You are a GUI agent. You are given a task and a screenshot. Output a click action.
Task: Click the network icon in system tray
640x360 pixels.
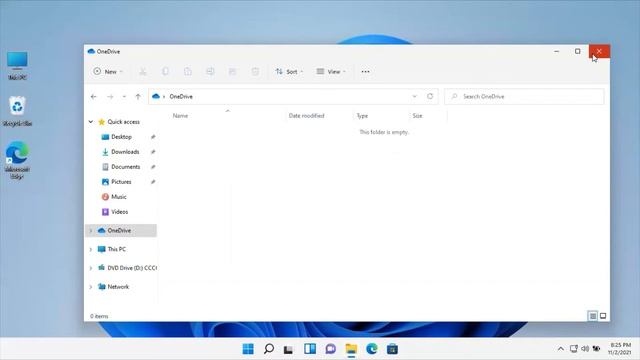coord(573,349)
